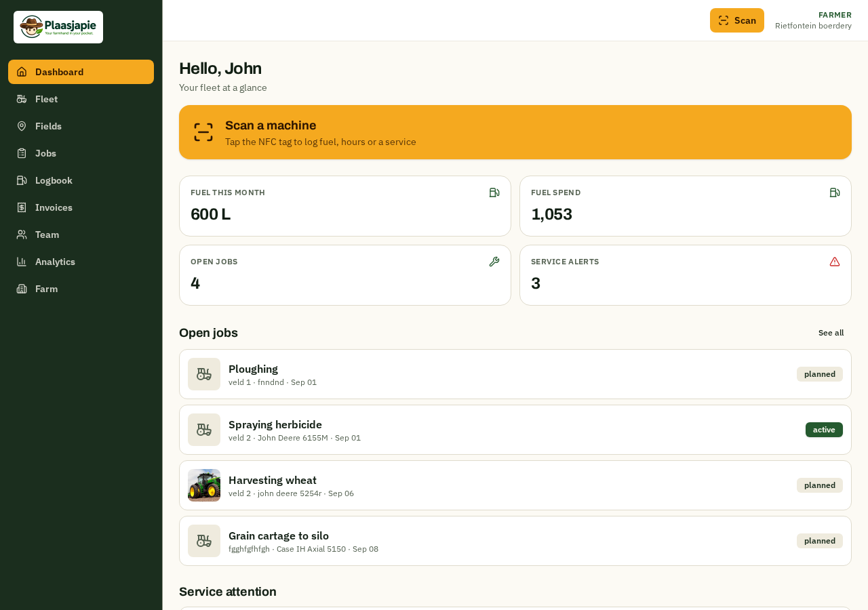
Task: Click the Analytics bar chart icon
Action: (22, 262)
